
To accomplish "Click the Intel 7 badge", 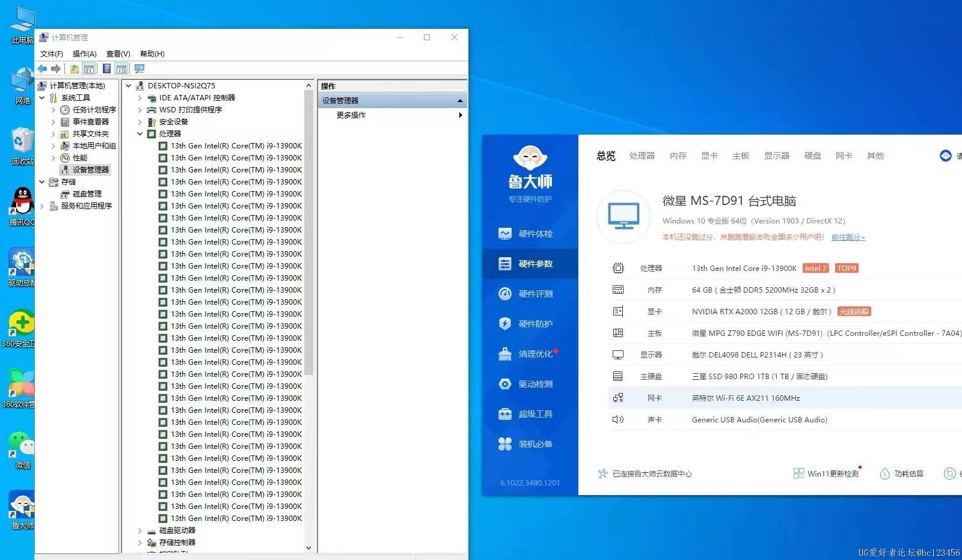I will coord(816,268).
